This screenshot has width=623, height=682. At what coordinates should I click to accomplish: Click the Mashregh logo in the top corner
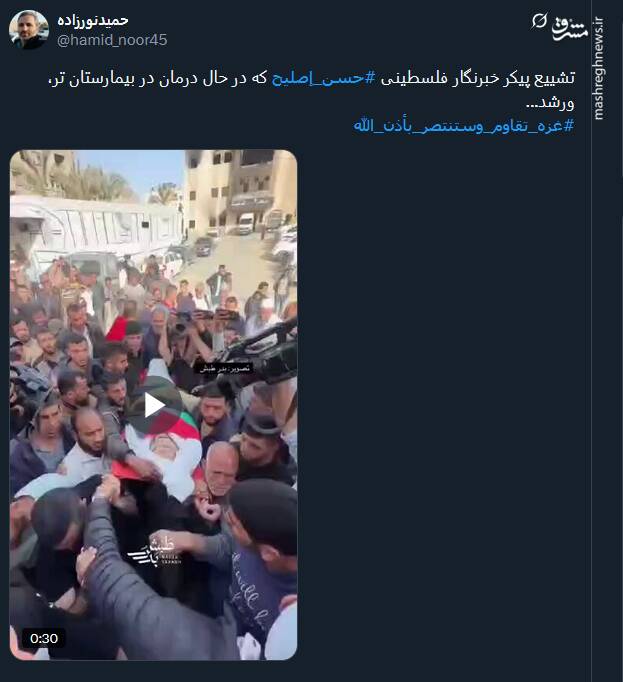coord(569,28)
